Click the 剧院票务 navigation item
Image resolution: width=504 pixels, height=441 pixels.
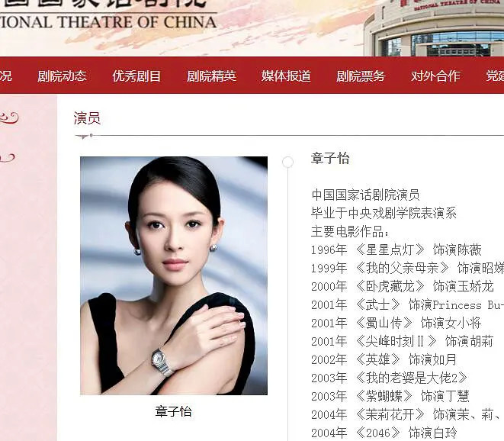click(x=361, y=76)
